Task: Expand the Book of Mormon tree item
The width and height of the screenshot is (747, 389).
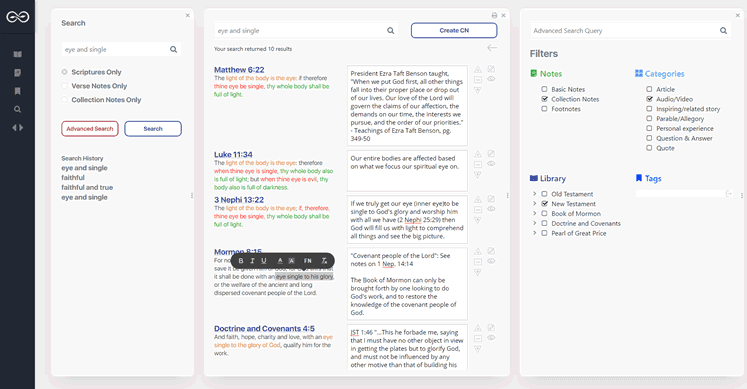Action: click(x=535, y=213)
